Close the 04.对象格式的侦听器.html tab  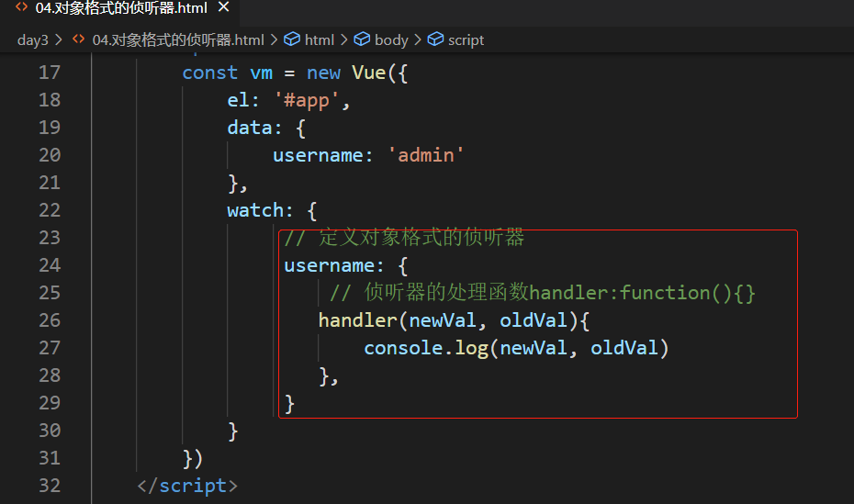[223, 7]
